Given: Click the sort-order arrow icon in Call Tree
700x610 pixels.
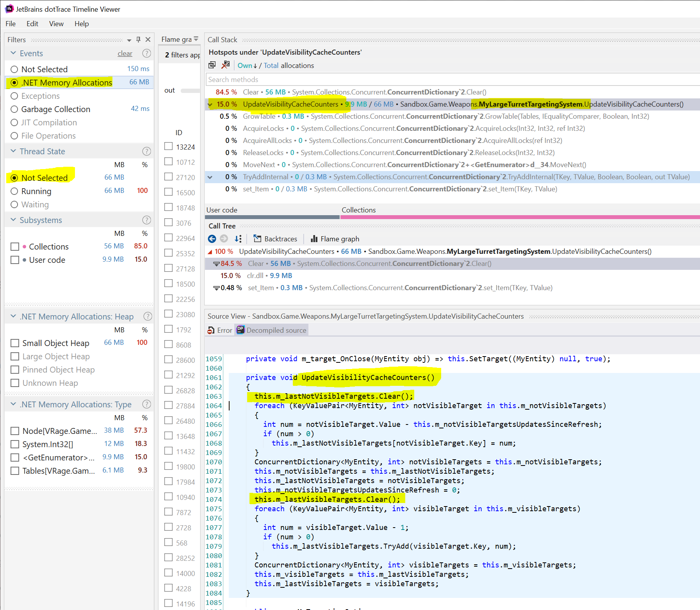Looking at the screenshot, I should pyautogui.click(x=238, y=239).
